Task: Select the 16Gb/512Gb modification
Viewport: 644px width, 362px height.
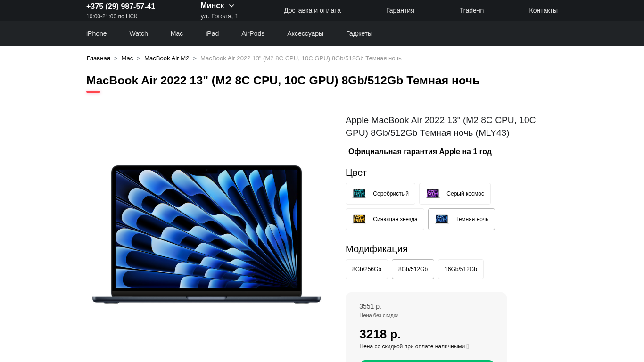Action: point(461,269)
